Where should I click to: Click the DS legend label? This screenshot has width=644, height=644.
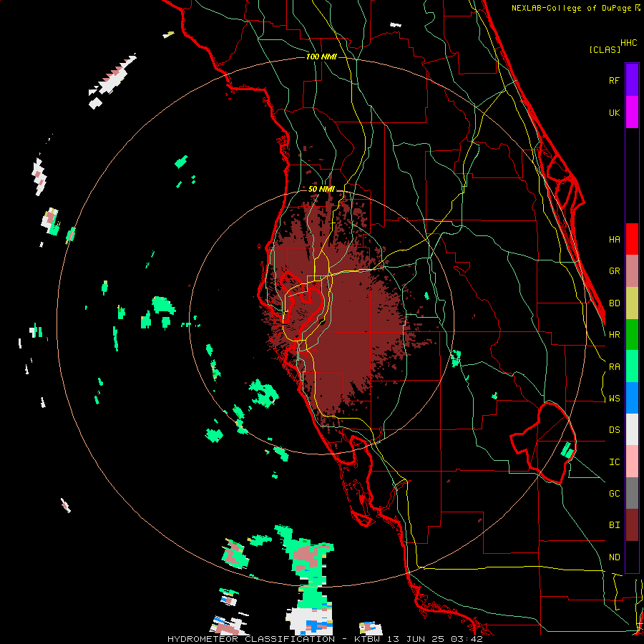(x=614, y=430)
